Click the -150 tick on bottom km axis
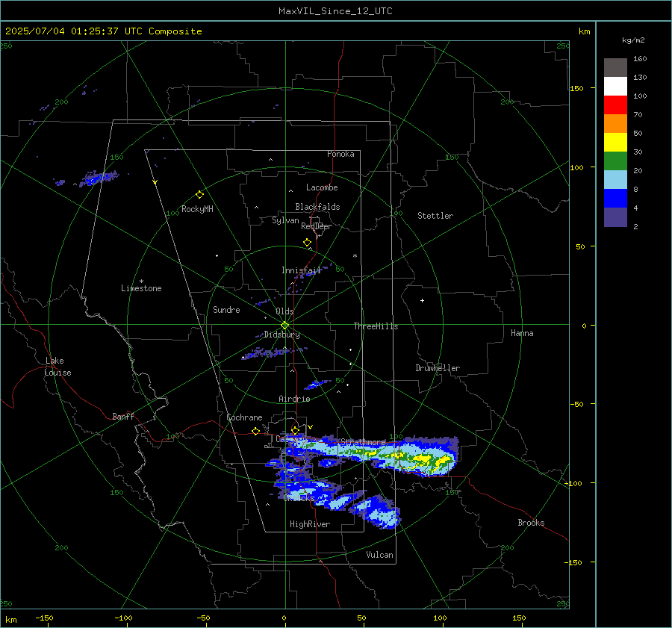The width and height of the screenshot is (672, 628). coord(44,618)
